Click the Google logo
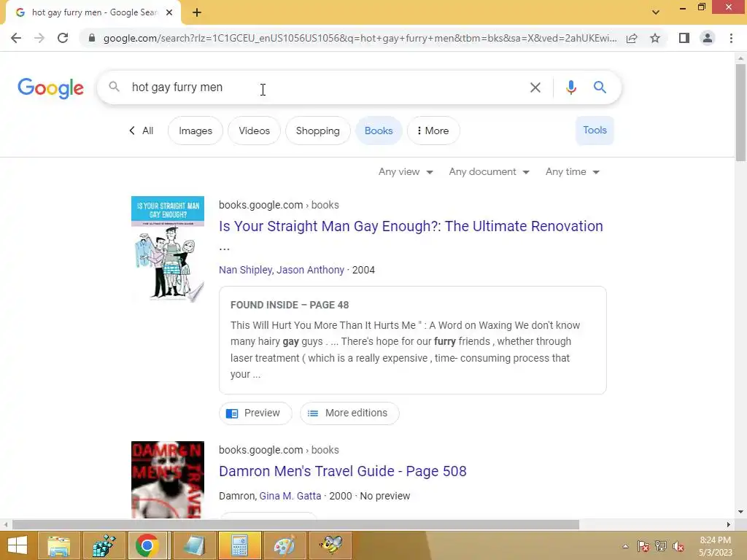Screen dimensions: 747x560 (x=50, y=88)
